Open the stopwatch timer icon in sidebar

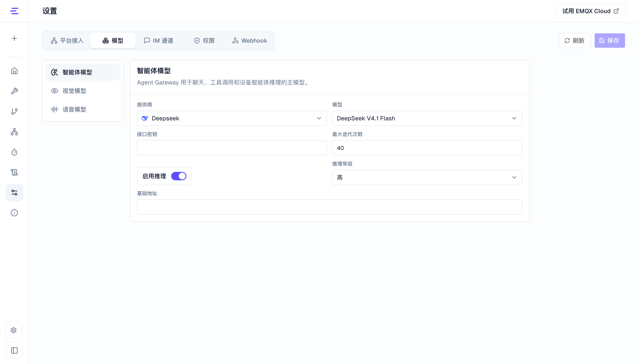point(14,152)
